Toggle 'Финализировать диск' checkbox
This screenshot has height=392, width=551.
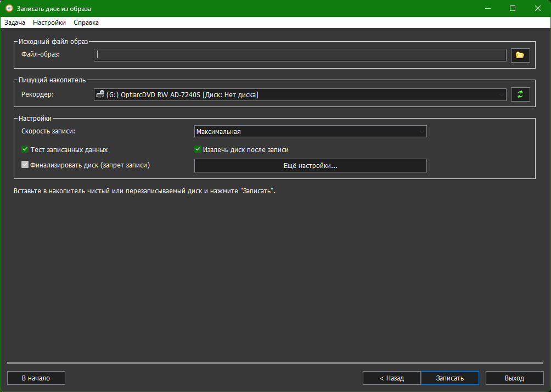tap(25, 165)
